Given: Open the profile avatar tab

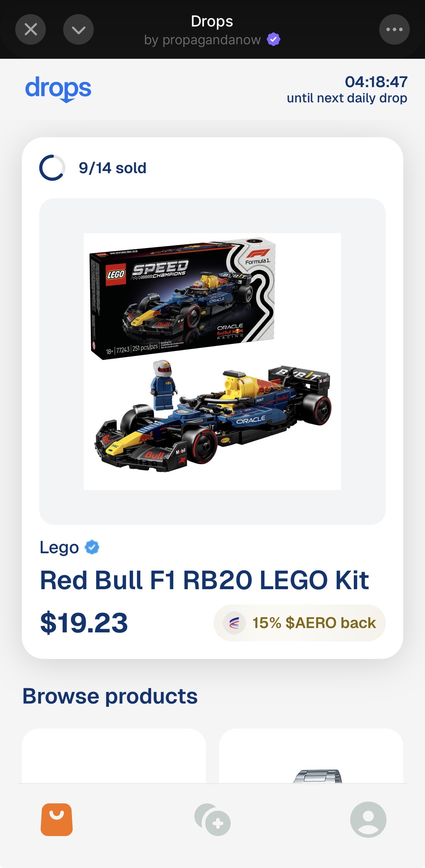Looking at the screenshot, I should coord(368,820).
